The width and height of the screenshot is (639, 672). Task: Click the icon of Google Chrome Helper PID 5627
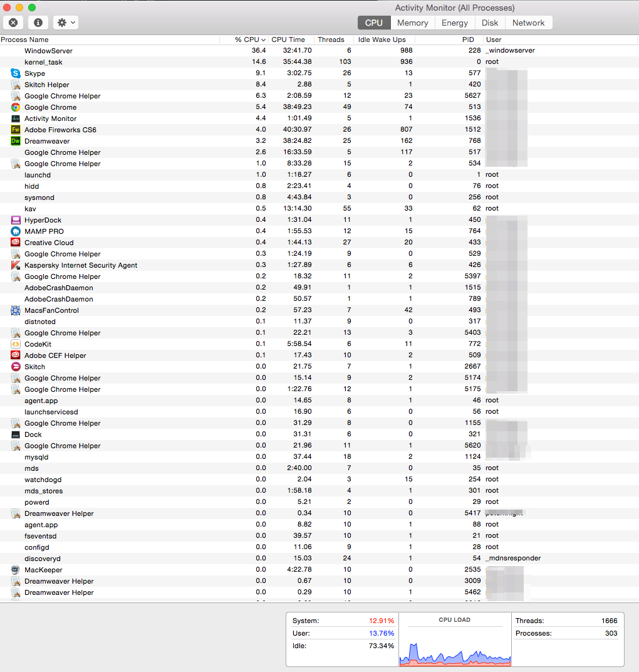coord(16,95)
